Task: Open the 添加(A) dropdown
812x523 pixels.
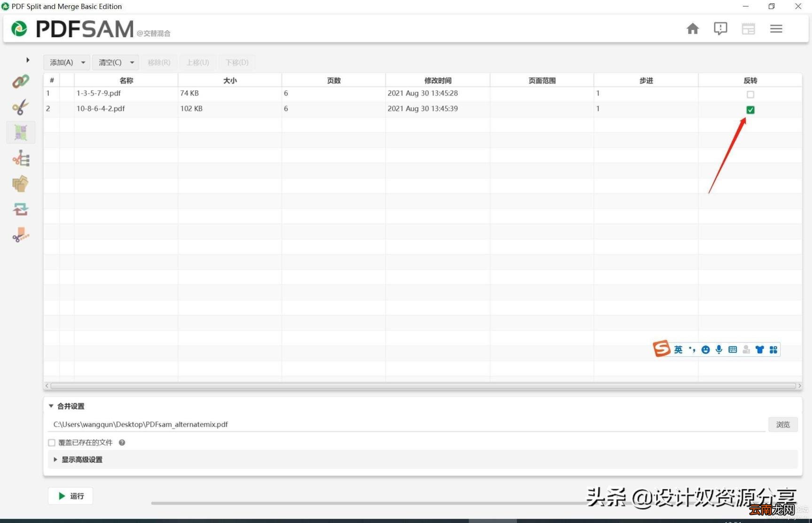Action: tap(67, 62)
